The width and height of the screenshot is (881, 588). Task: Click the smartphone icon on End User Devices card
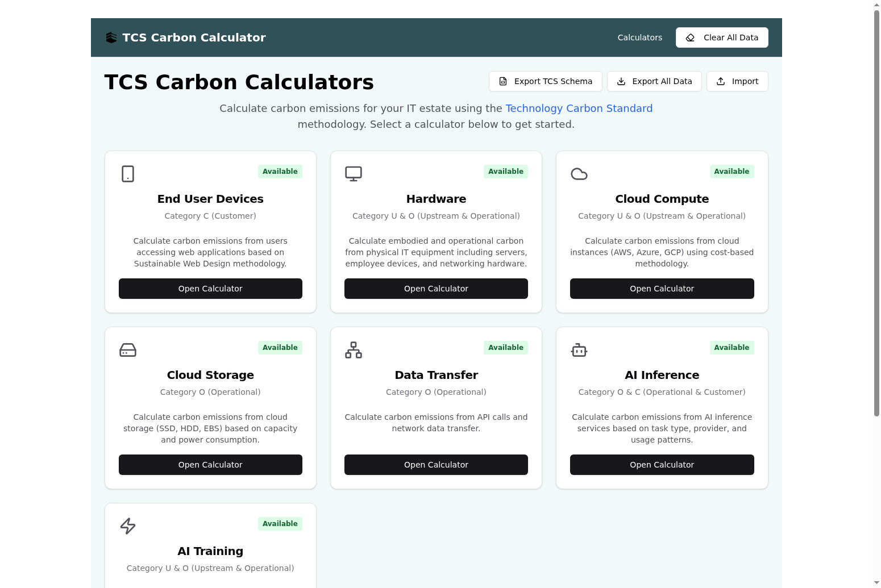(x=127, y=174)
